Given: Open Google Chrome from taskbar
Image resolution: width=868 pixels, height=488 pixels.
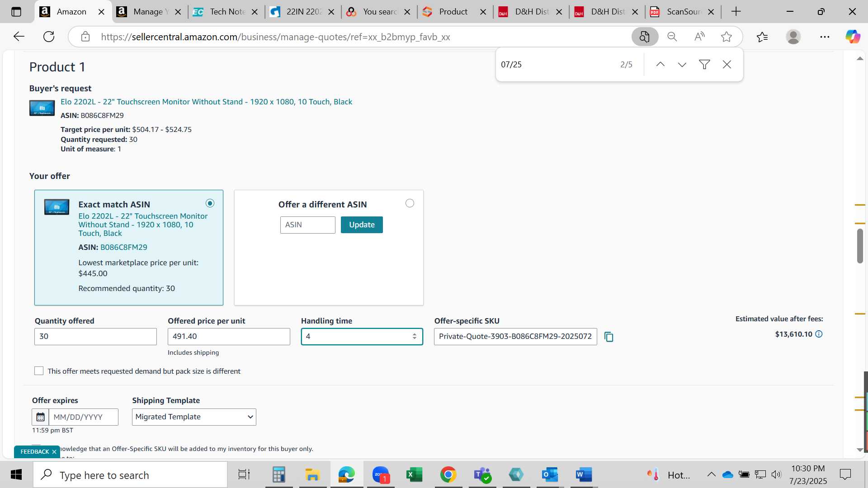Looking at the screenshot, I should point(448,475).
